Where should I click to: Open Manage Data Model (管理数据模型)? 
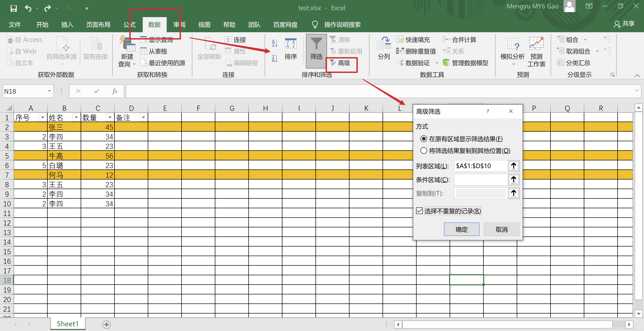coord(466,63)
